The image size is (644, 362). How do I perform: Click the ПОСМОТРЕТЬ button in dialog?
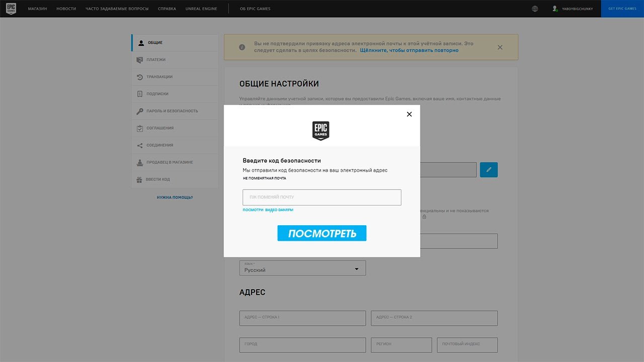(x=322, y=233)
